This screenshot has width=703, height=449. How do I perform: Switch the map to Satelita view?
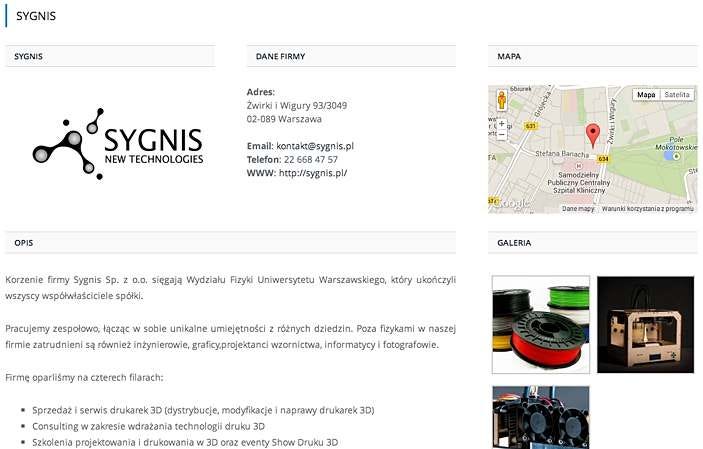tap(677, 95)
